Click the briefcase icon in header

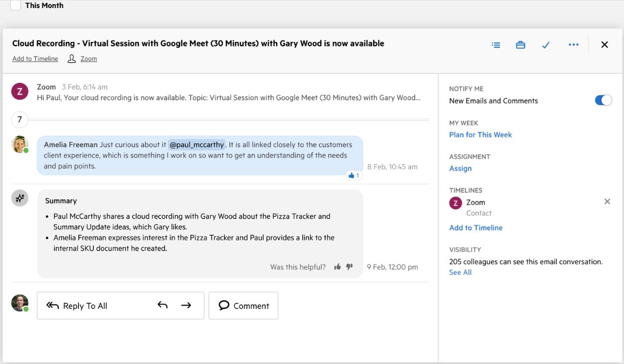coord(521,45)
